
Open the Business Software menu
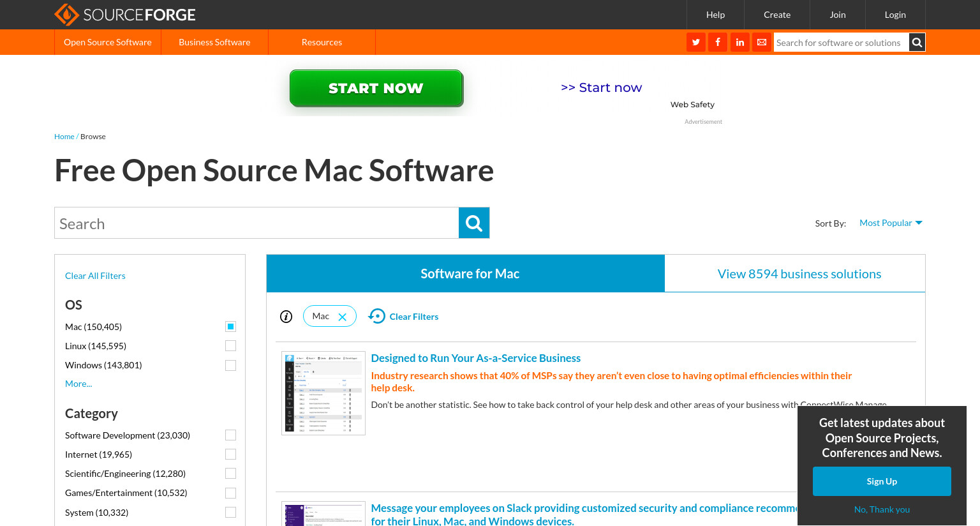click(x=214, y=42)
